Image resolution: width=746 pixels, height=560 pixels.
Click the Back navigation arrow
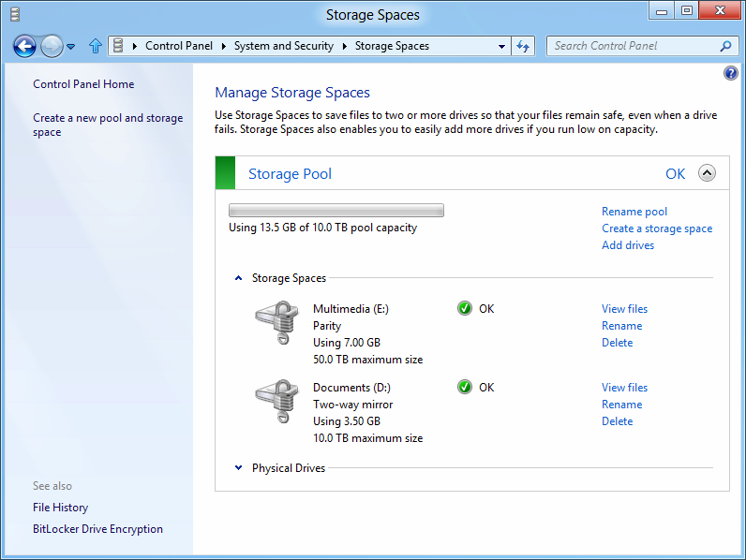click(x=24, y=46)
